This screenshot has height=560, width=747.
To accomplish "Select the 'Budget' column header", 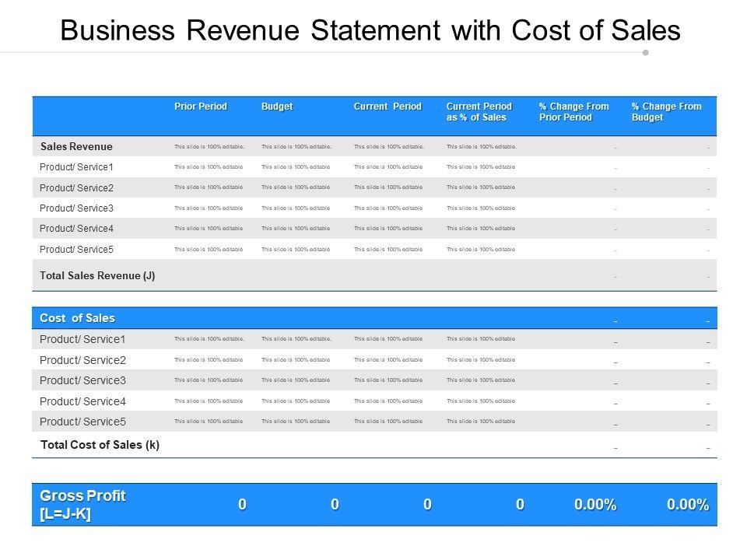I will coord(277,107).
